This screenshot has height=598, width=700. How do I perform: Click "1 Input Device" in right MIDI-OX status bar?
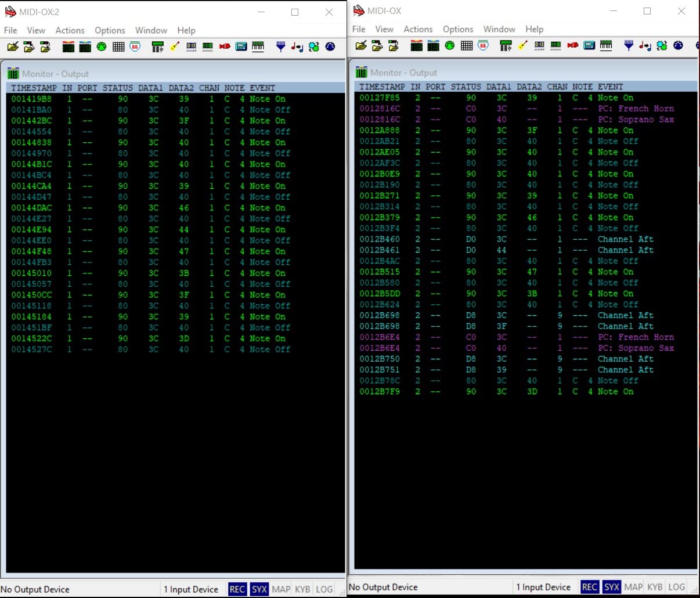pyautogui.click(x=543, y=587)
